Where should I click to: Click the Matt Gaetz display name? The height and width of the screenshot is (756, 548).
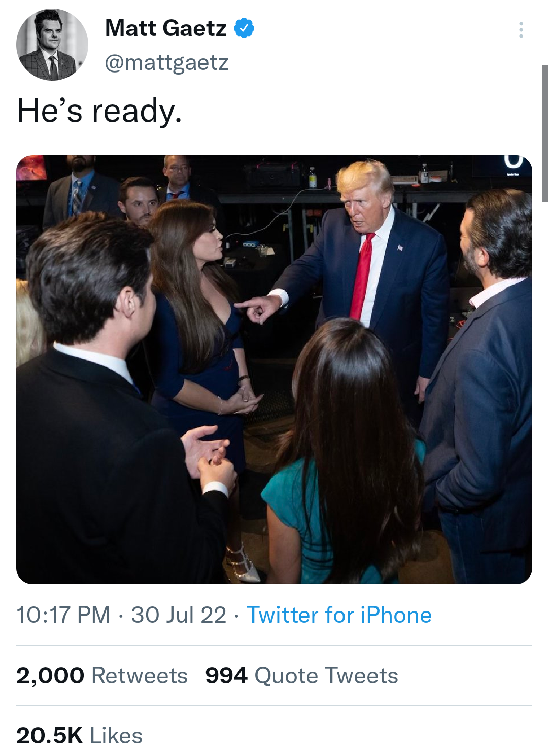(165, 28)
